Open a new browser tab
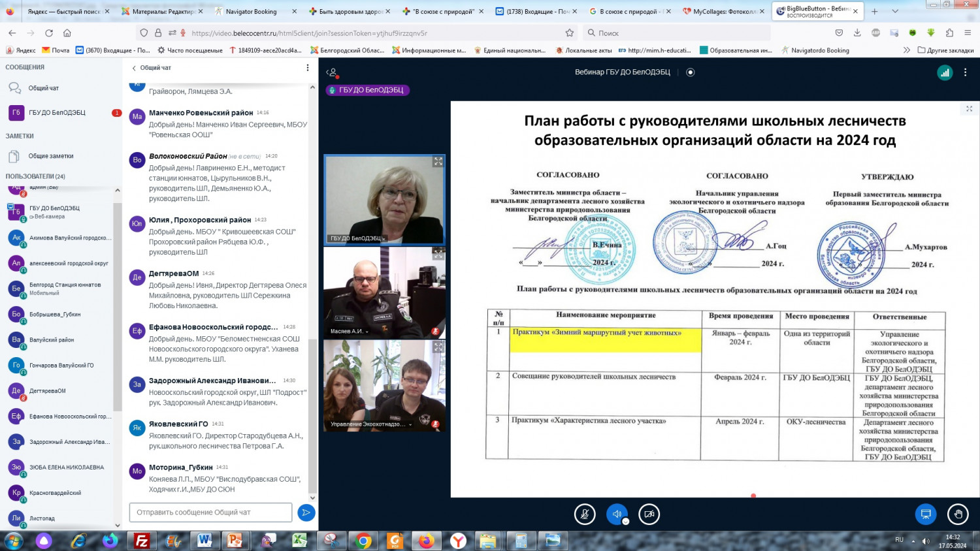The image size is (980, 551). (875, 11)
